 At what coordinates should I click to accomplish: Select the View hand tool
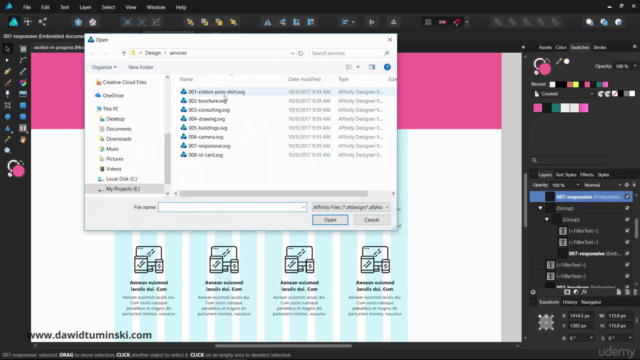point(23,139)
